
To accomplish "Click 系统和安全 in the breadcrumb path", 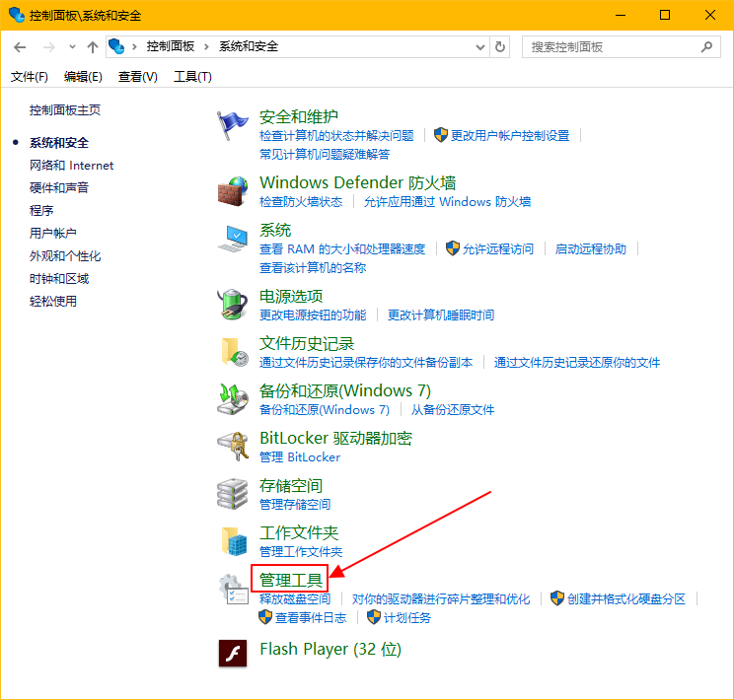I will (x=249, y=46).
